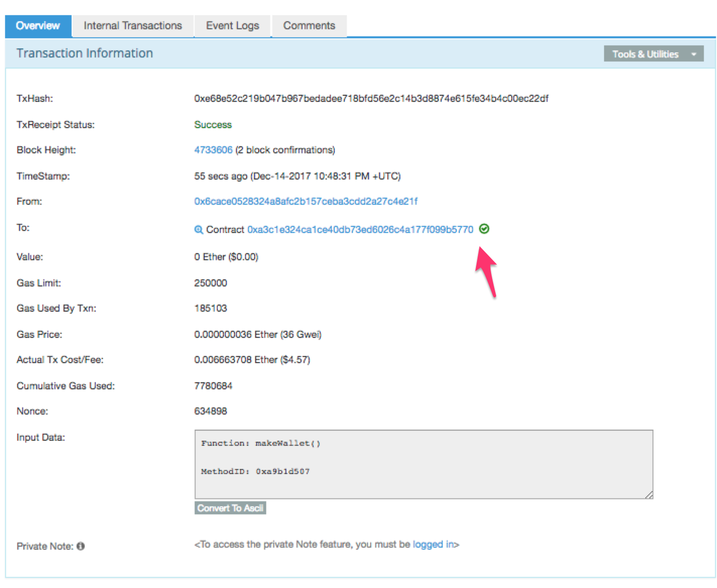Click the 'Input Data:' label
The width and height of the screenshot is (717, 588).
41,437
